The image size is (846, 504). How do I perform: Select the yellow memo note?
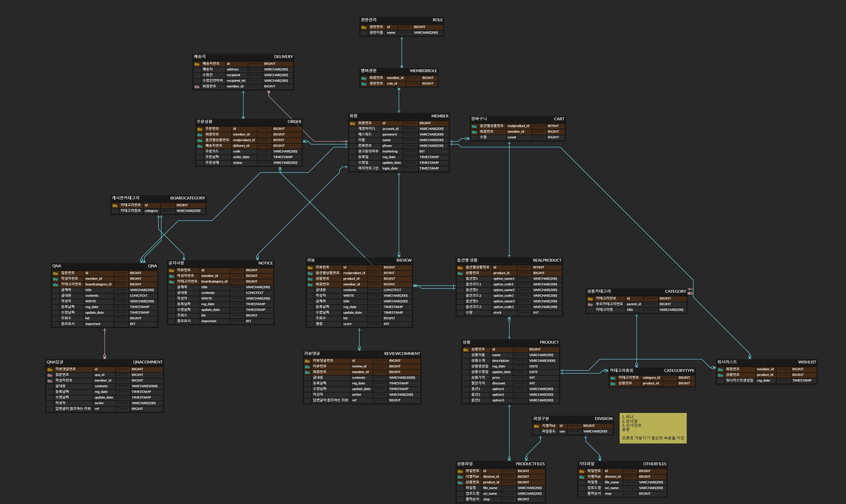653,428
